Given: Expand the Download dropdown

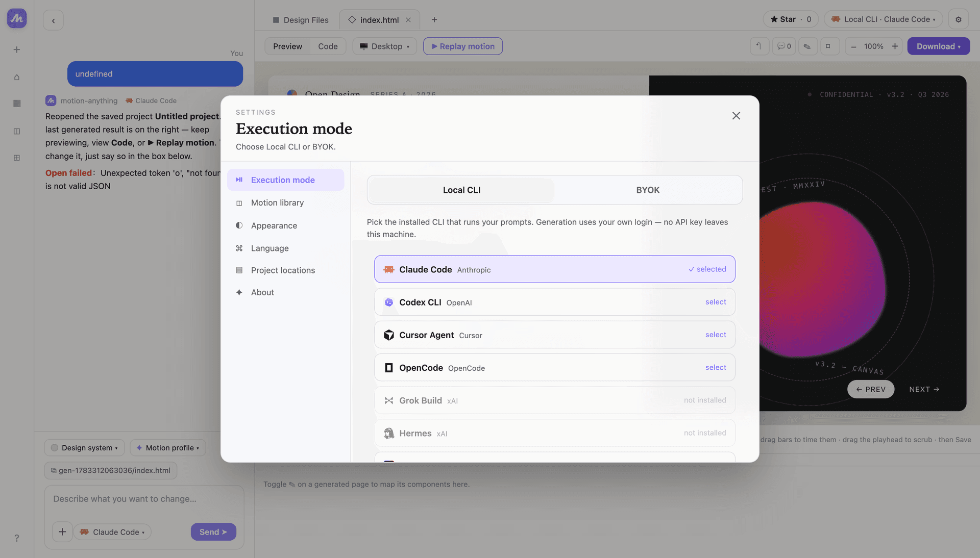Looking at the screenshot, I should pos(938,46).
